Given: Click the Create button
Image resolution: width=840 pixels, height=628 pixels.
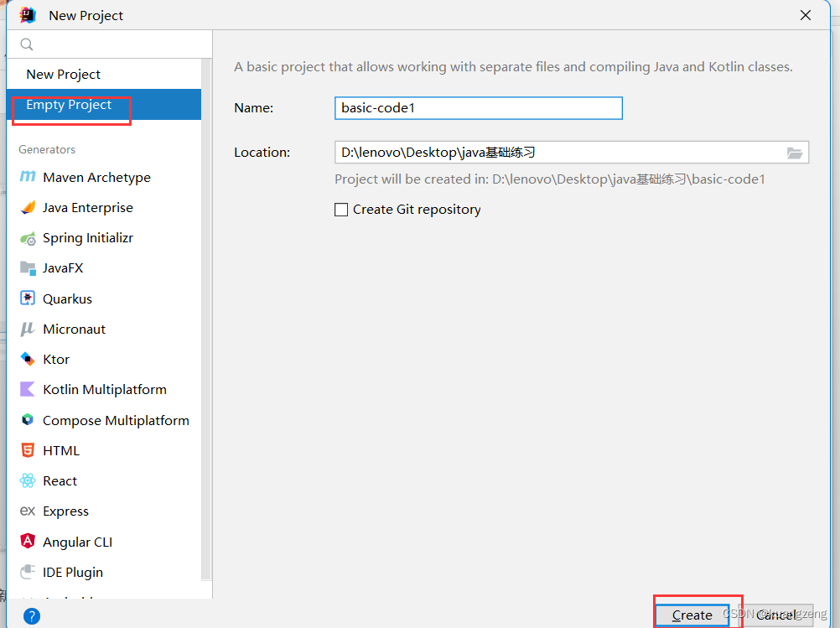Looking at the screenshot, I should [692, 615].
